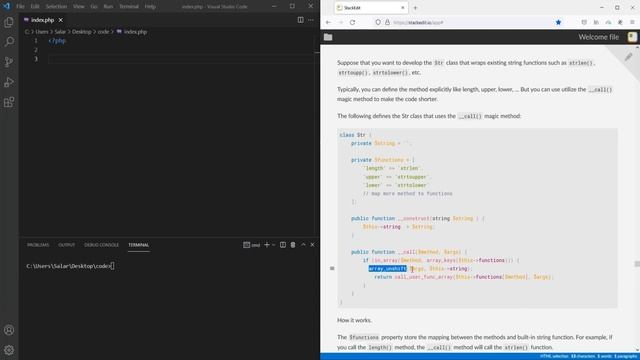Open the Go menu in VS Code
This screenshot has height=360, width=640.
(x=94, y=7)
